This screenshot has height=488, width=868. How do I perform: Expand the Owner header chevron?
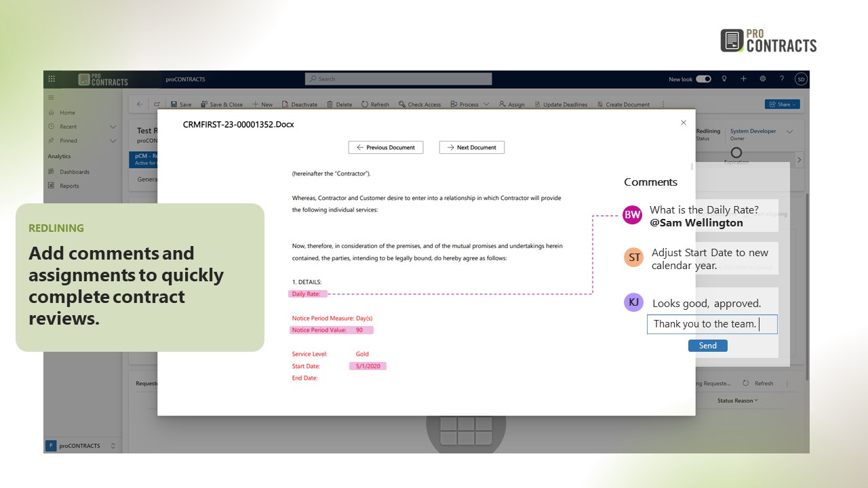coord(789,131)
